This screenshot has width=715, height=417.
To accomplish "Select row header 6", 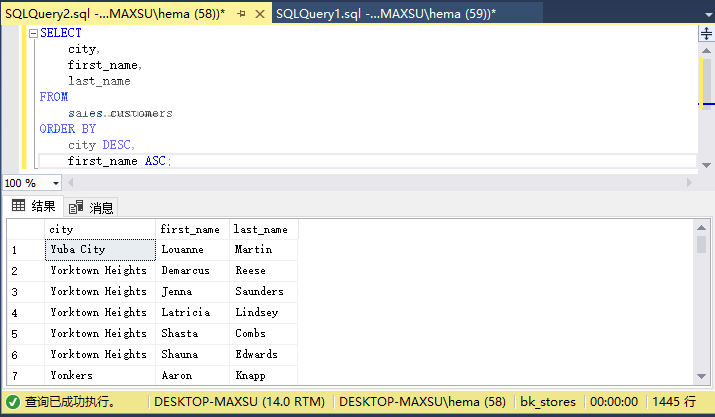I will [x=26, y=354].
